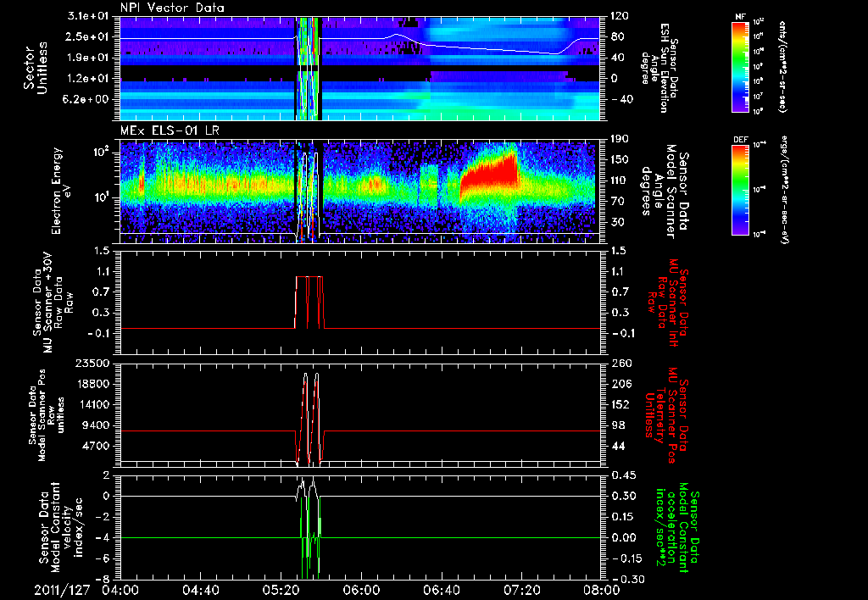Viewport: 868px width, 600px height.
Task: Click the "Sector Unitless" axis label
Action: (36, 68)
